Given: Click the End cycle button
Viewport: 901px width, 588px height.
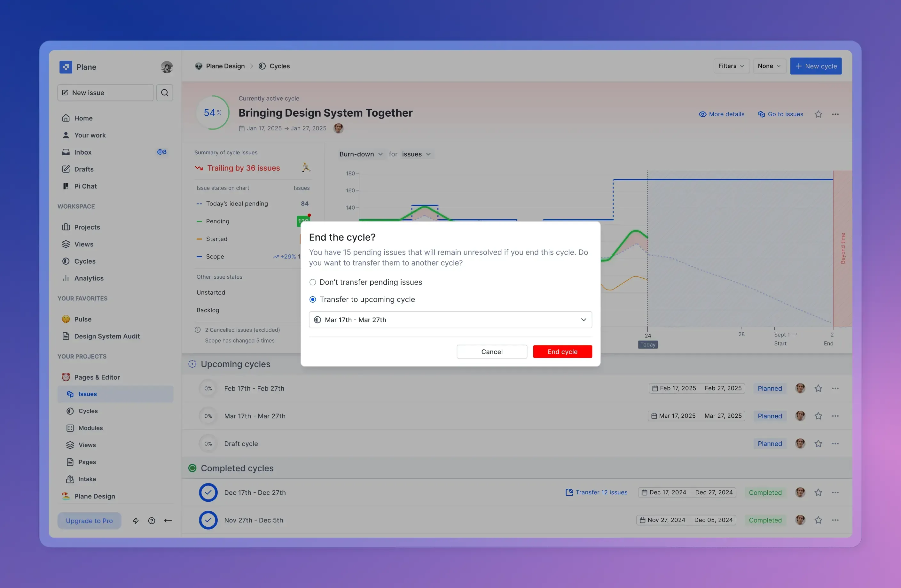Looking at the screenshot, I should (562, 352).
